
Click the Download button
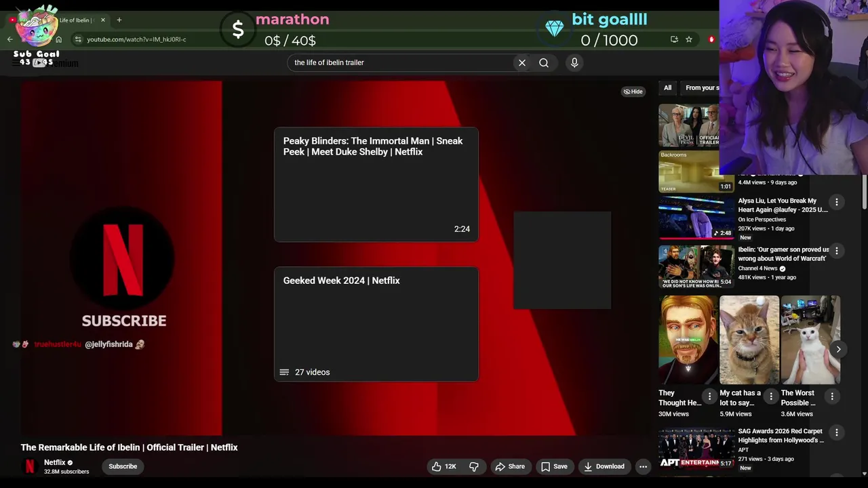point(604,466)
